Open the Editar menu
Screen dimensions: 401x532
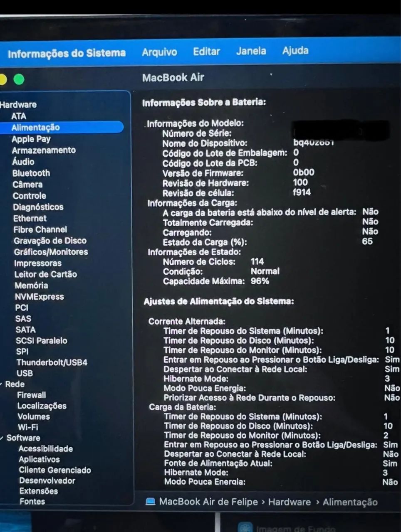point(206,52)
